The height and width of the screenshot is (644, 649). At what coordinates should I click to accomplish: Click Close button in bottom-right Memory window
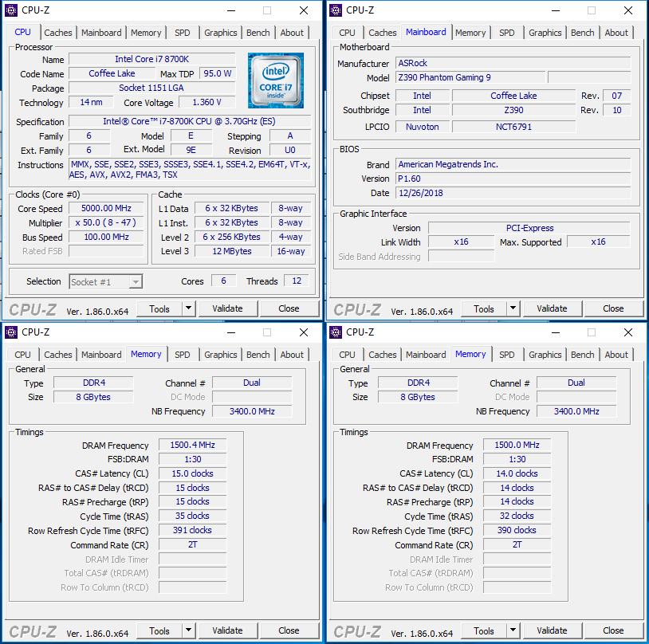pos(613,630)
